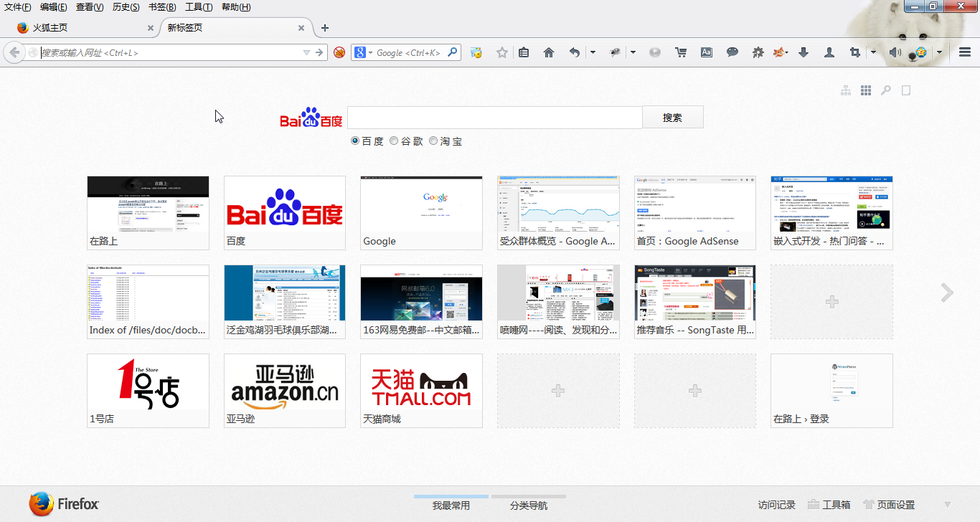The width and height of the screenshot is (980, 522).
Task: Expand the dropdown beside the undo arrow
Action: 593,52
